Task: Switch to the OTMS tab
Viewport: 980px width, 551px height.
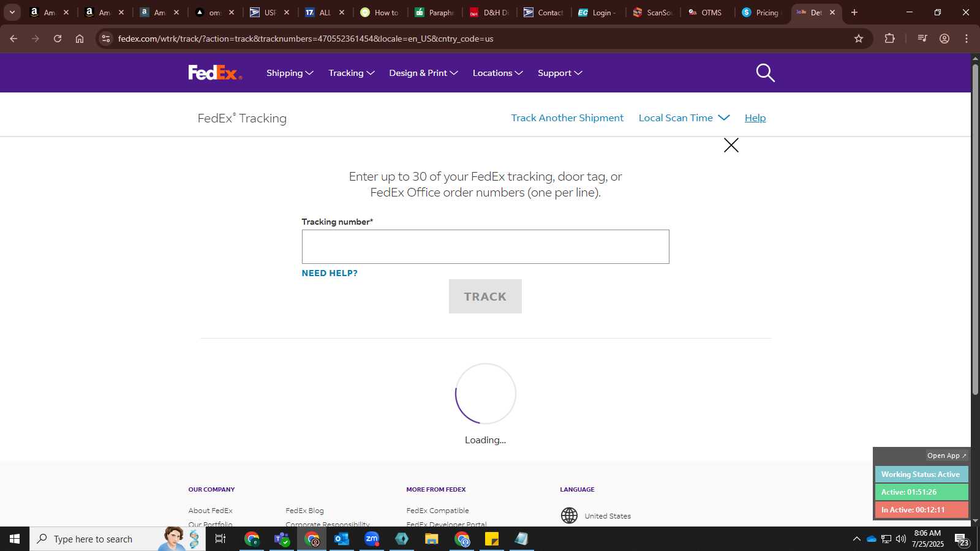Action: tap(706, 12)
